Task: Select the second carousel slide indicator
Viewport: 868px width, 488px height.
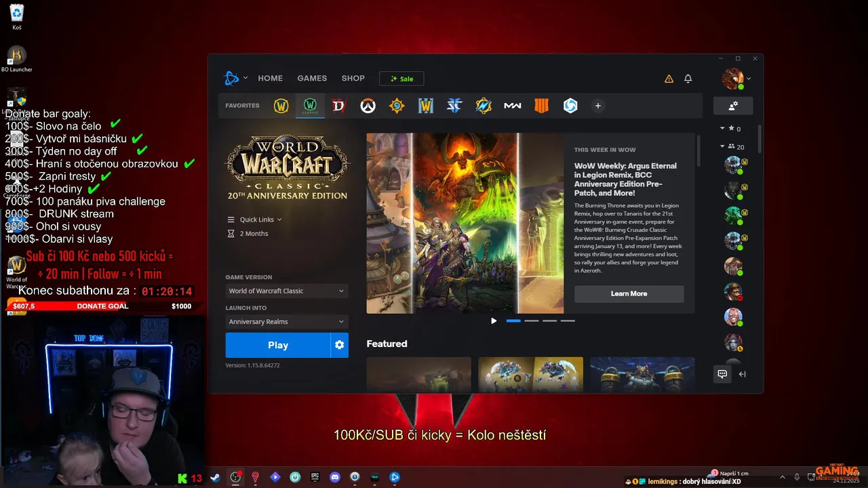Action: [532, 321]
